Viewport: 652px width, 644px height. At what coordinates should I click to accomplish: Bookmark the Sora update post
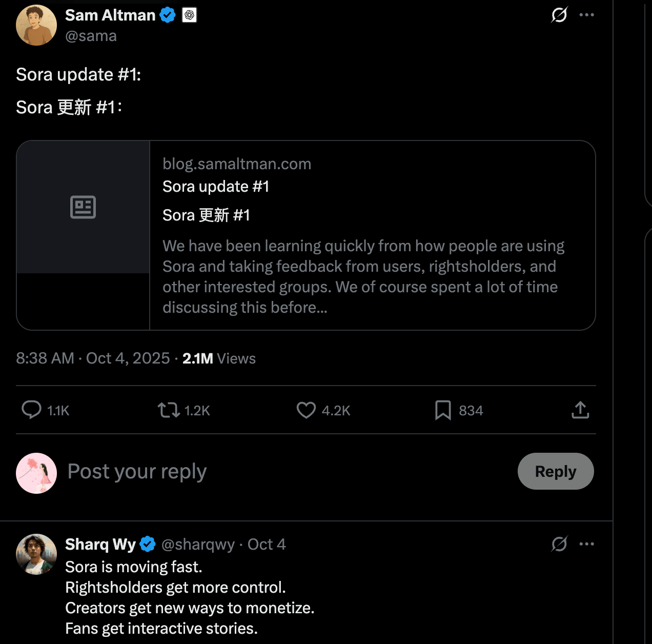443,410
